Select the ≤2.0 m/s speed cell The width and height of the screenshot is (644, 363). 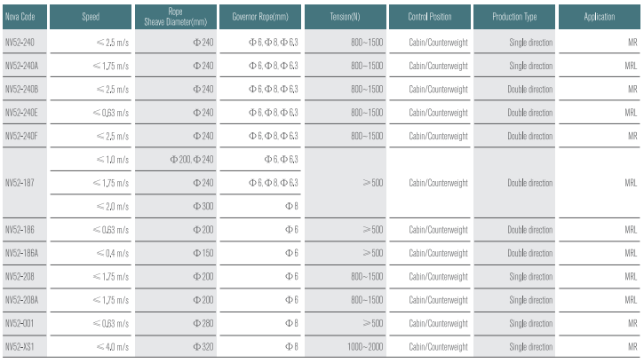tap(91, 206)
